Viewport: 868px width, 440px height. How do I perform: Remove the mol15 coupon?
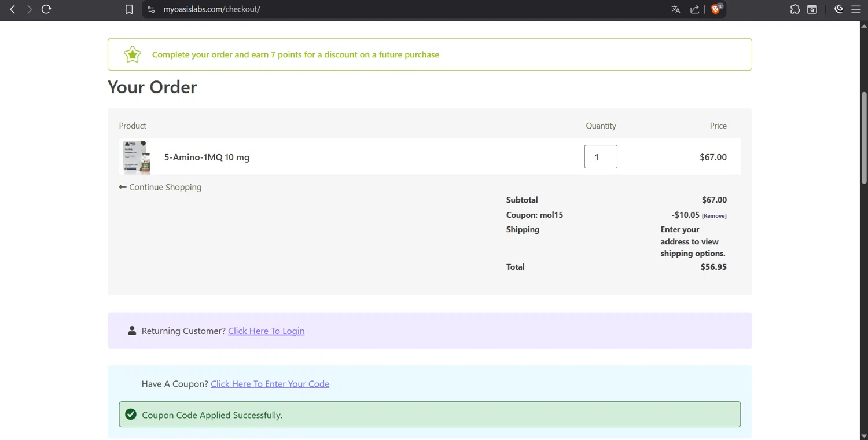pos(714,216)
